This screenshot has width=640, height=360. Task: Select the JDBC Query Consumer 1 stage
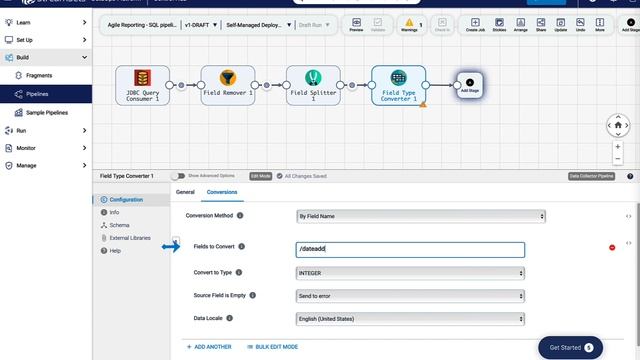[142, 85]
